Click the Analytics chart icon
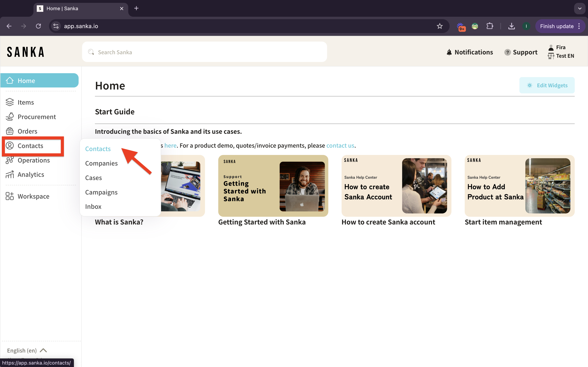The height and width of the screenshot is (367, 588). tap(10, 175)
